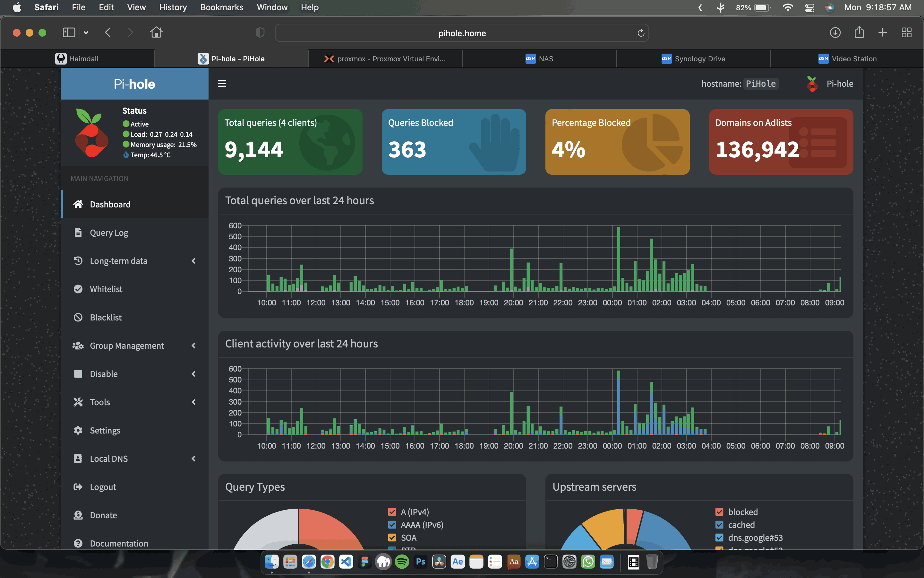Click the Pi-hole raspberry logo in Status panel
This screenshot has width=924, height=578.
tap(91, 133)
